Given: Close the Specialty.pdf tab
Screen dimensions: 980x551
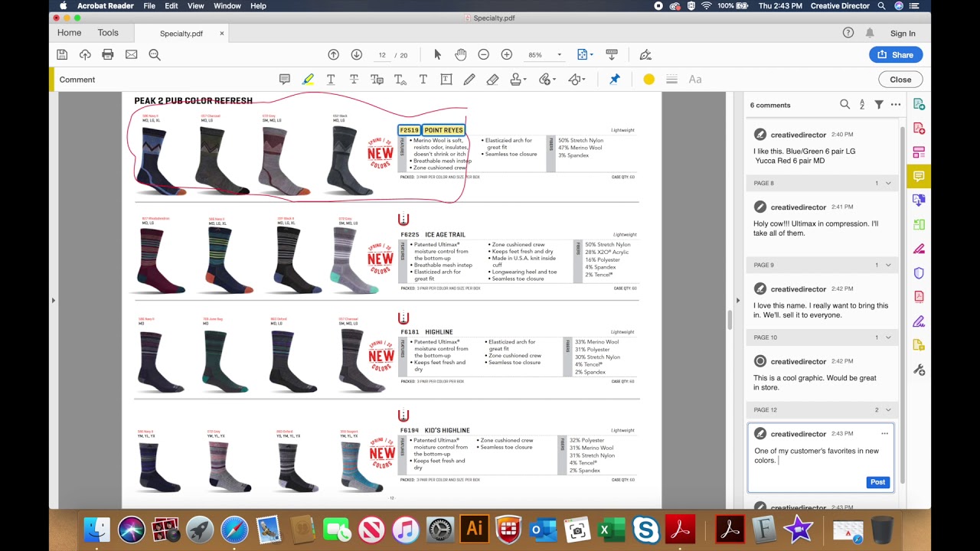Looking at the screenshot, I should pos(222,34).
